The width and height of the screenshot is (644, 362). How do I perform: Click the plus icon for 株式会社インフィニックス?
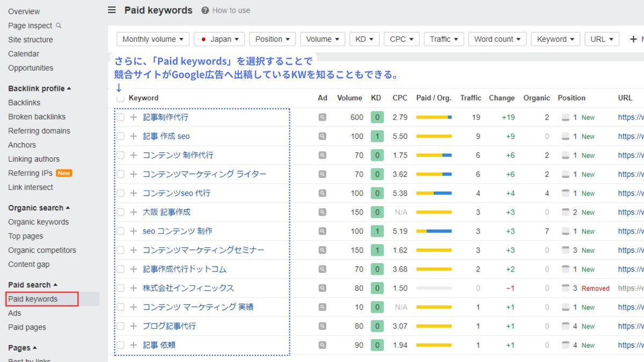(x=134, y=288)
